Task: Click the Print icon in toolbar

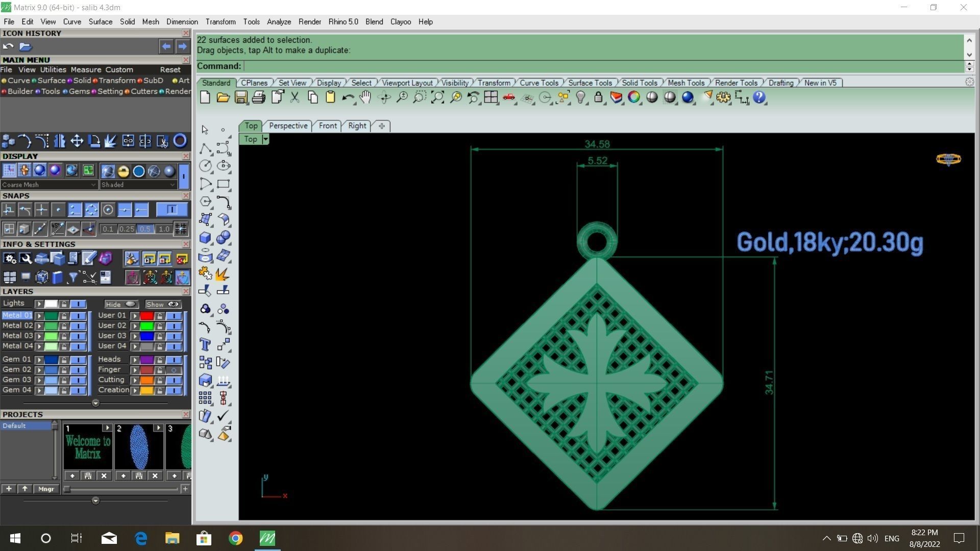Action: [259, 97]
